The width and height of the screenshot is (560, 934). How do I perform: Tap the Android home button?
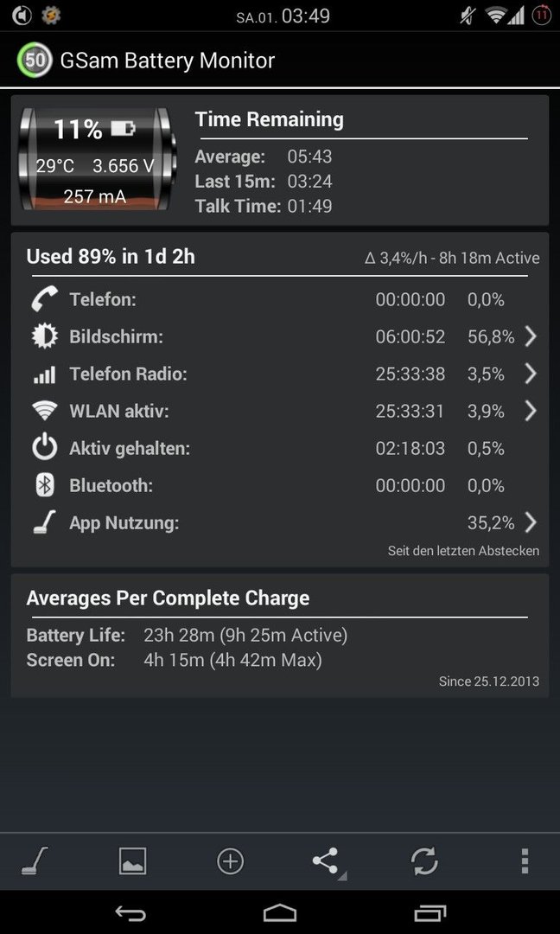[280, 912]
